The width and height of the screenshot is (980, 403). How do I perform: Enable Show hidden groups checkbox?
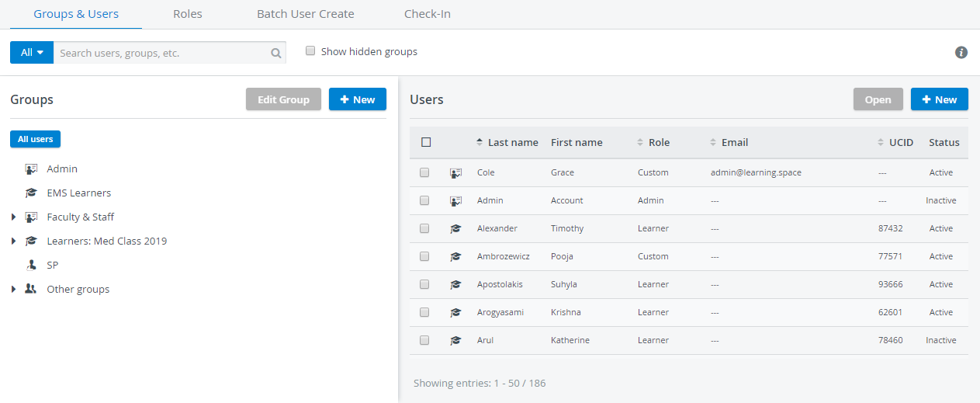pyautogui.click(x=310, y=51)
